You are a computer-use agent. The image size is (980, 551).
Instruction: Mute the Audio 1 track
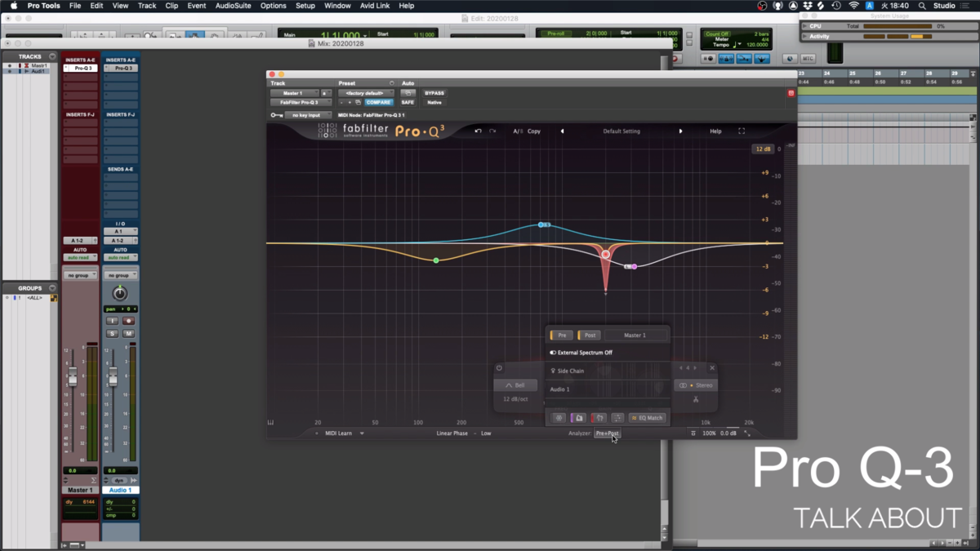pyautogui.click(x=128, y=334)
